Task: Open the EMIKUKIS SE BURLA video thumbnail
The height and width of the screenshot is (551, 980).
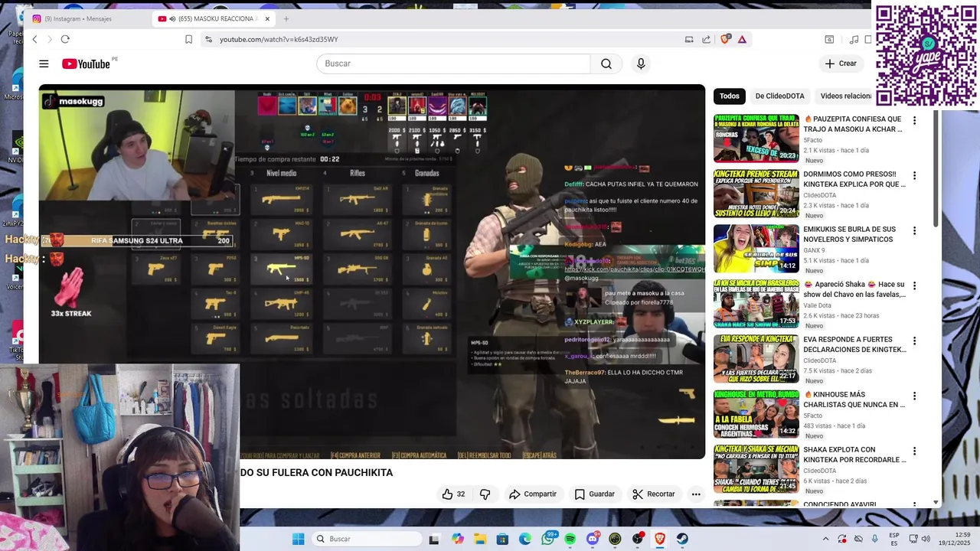Action: coord(756,249)
